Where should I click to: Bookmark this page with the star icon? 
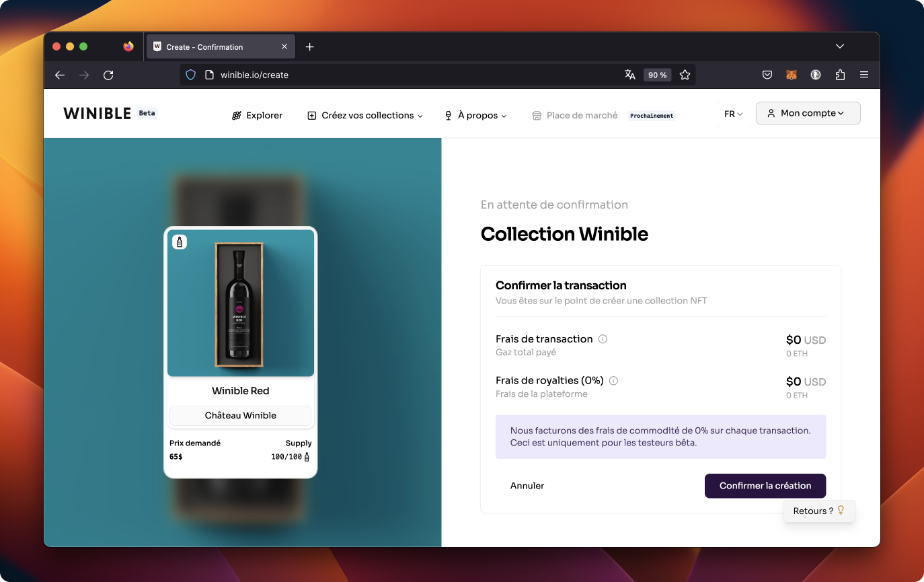point(685,75)
